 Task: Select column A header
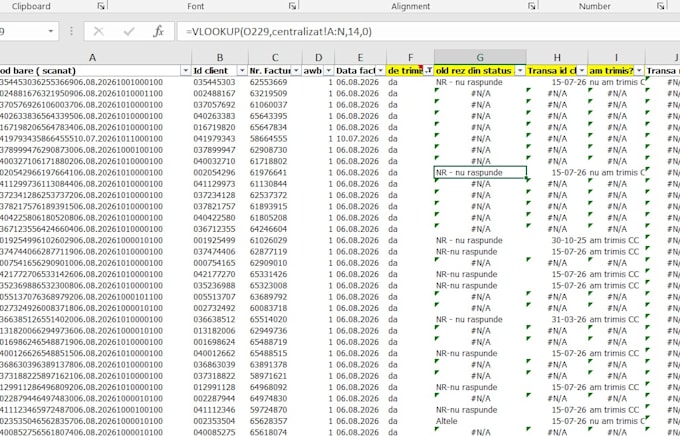point(92,57)
